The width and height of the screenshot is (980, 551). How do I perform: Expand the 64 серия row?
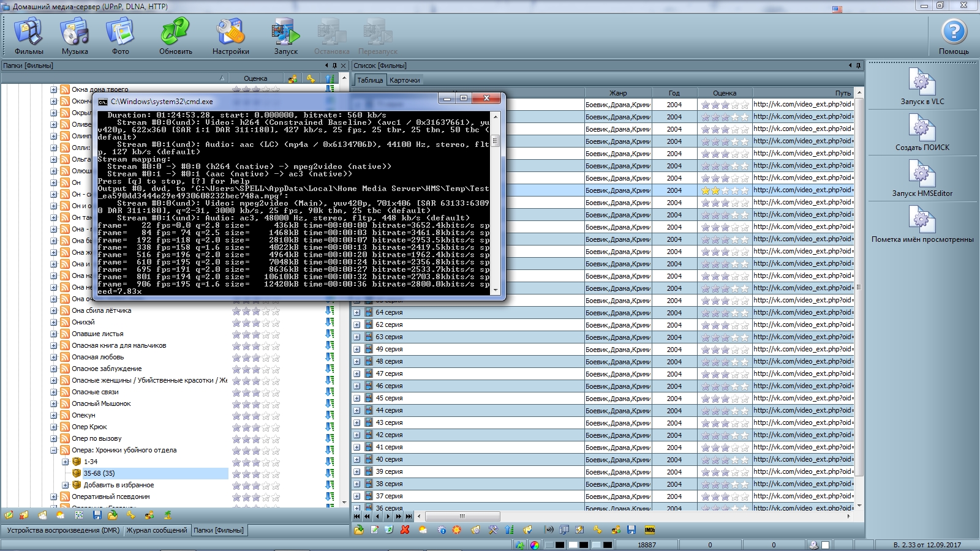pos(357,312)
